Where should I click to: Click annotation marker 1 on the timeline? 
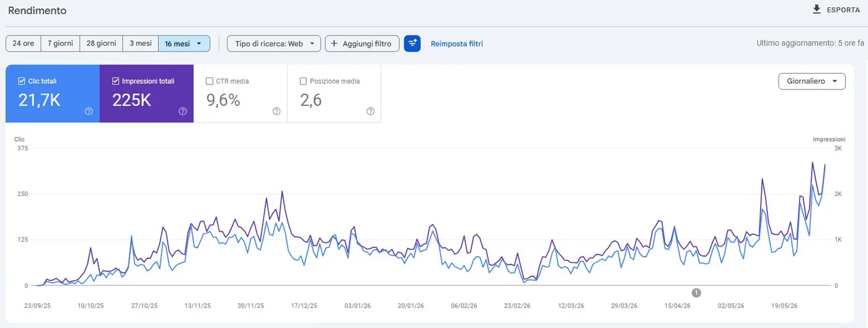tap(696, 293)
